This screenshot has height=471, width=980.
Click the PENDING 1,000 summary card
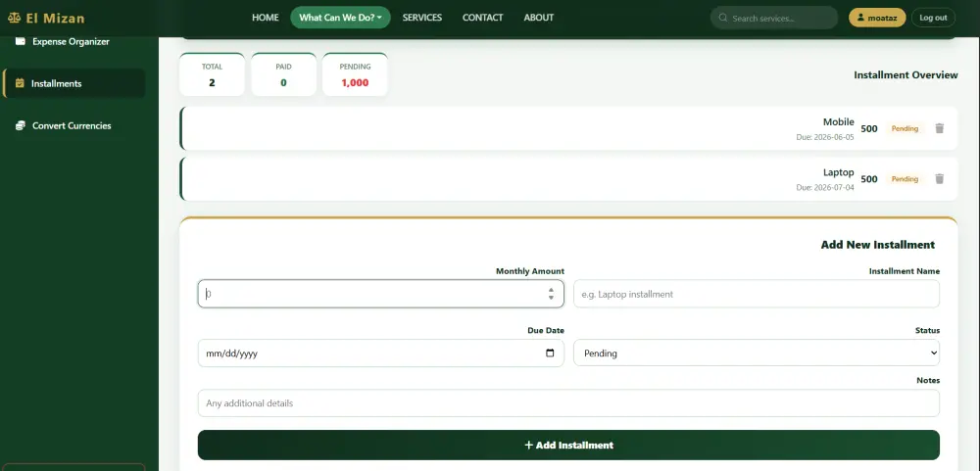coord(355,75)
